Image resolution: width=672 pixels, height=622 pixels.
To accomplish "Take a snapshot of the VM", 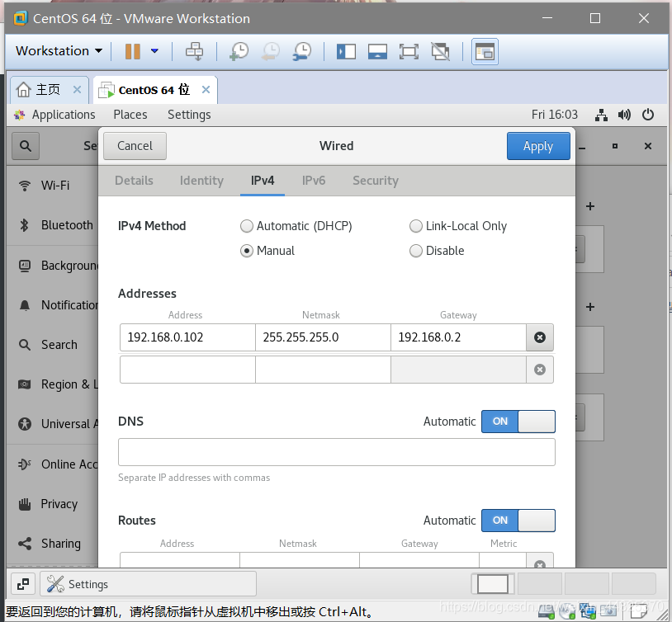I will 239,51.
